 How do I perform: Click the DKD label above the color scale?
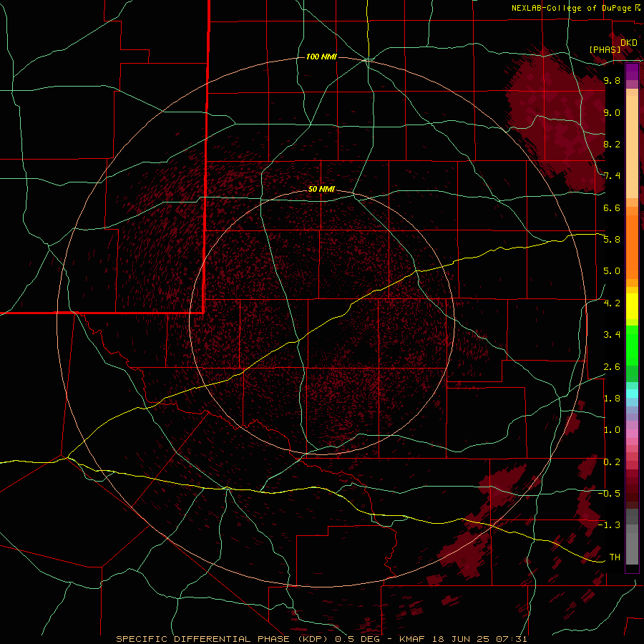coord(628,42)
